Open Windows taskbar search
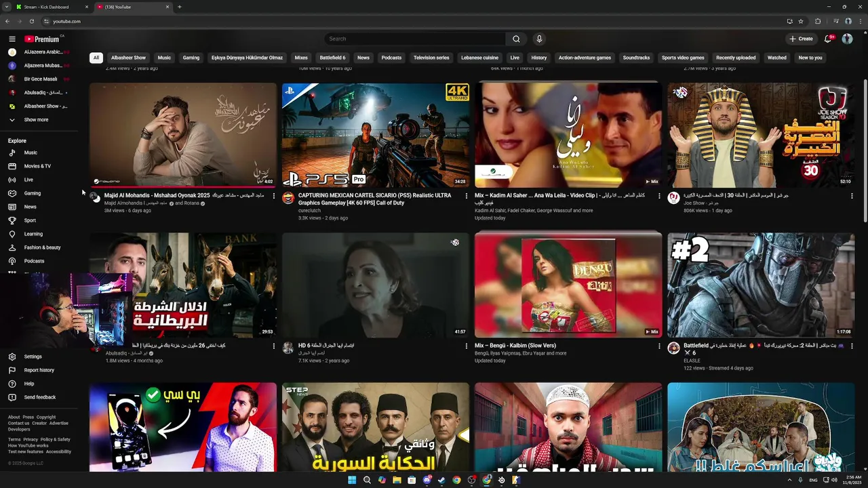Screen dimensions: 868x488 point(367,480)
